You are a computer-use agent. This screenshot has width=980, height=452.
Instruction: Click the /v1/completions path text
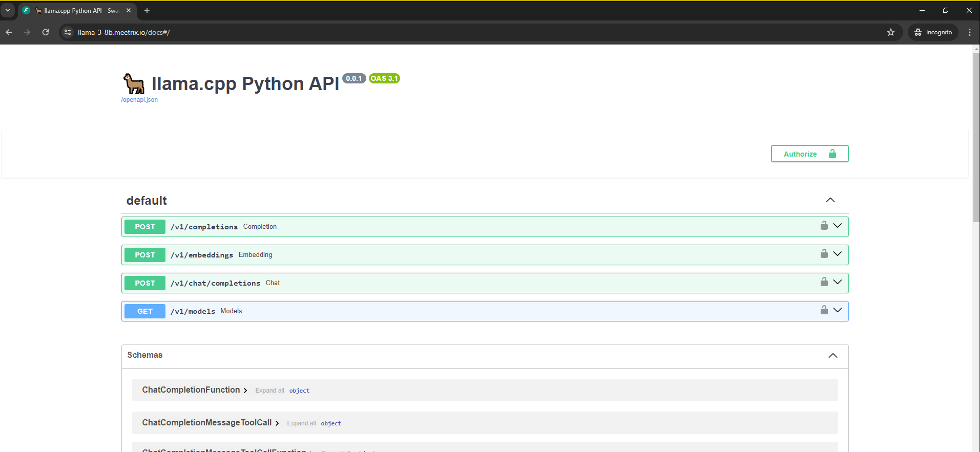(204, 227)
